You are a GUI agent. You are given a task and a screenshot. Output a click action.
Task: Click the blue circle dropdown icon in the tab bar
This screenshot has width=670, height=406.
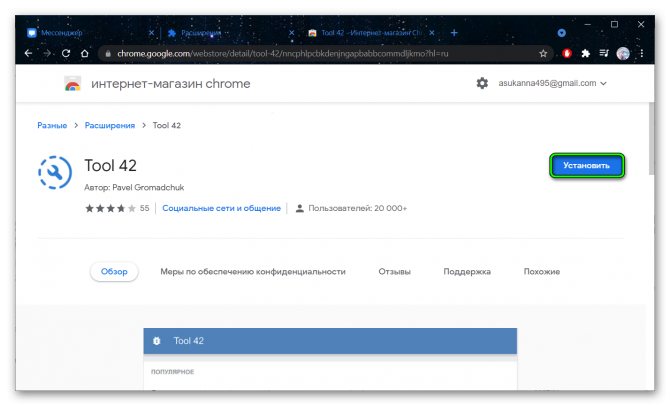[561, 32]
